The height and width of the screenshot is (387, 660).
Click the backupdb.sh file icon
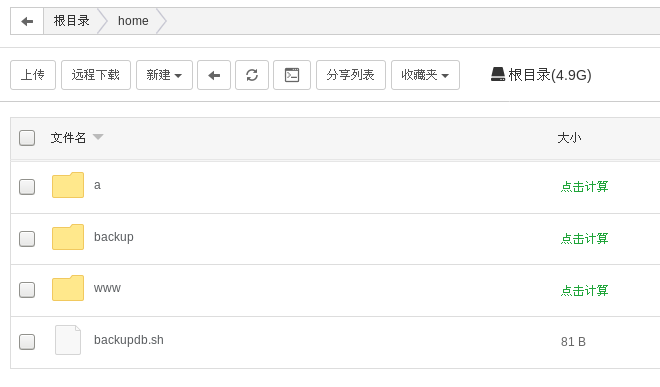tap(68, 340)
